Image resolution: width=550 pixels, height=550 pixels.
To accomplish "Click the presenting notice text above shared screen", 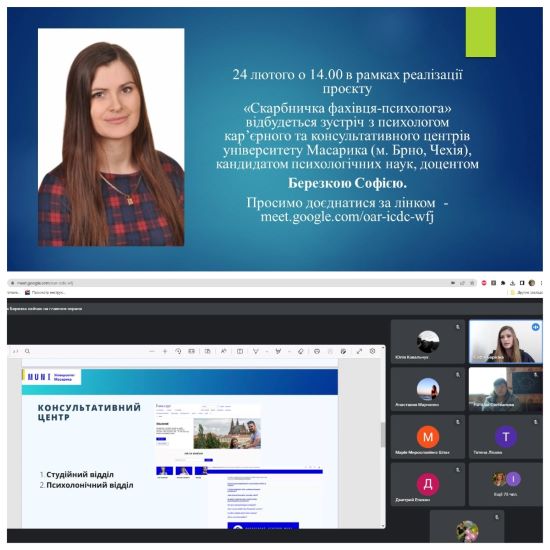I will point(45,309).
